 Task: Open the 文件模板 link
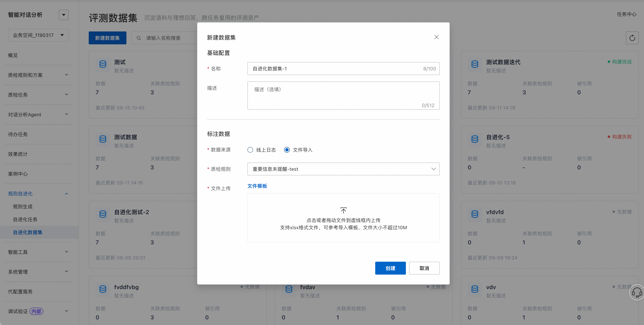tap(257, 186)
